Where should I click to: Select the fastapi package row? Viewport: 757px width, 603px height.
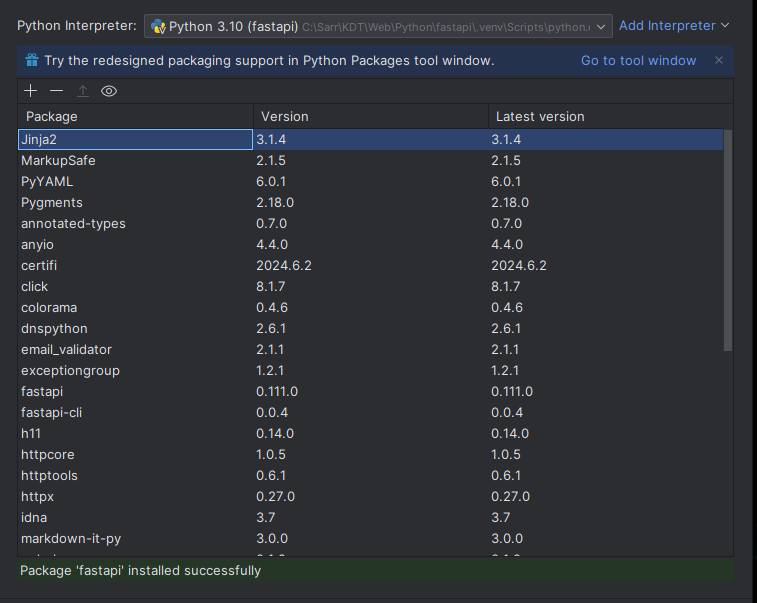coord(371,392)
